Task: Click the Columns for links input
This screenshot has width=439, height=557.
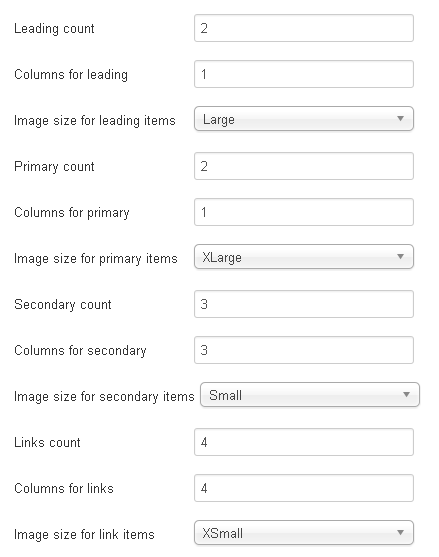Action: click(304, 488)
